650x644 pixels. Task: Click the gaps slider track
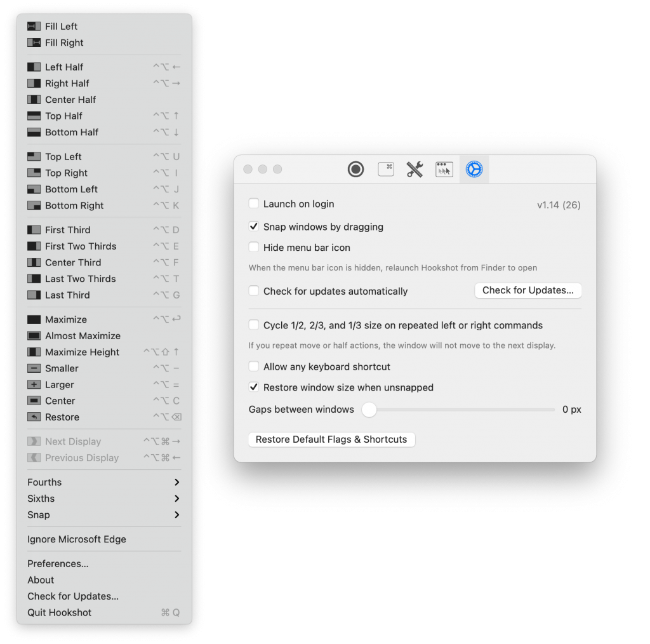click(458, 410)
